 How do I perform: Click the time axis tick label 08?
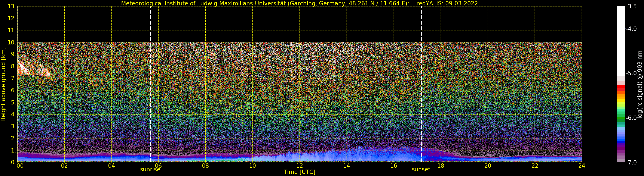205,166
